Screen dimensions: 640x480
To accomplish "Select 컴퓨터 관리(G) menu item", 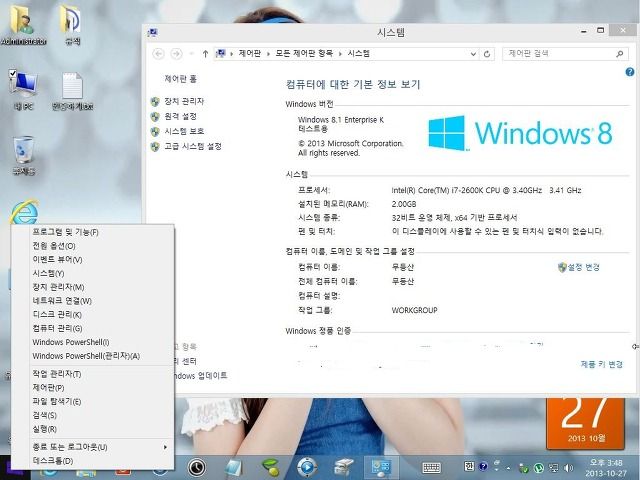I will (93, 329).
